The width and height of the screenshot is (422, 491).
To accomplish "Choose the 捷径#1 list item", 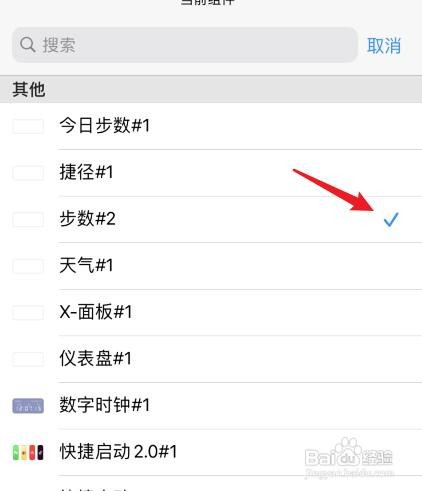I will [x=211, y=173].
